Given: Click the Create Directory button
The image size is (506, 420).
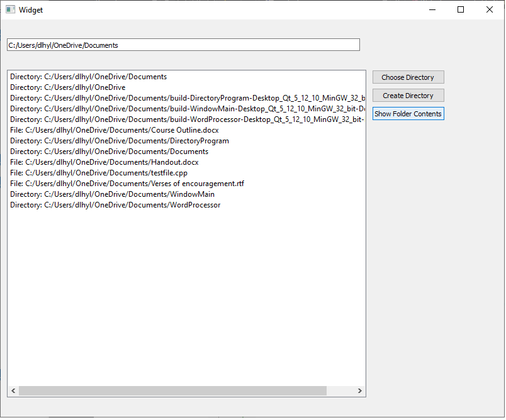Looking at the screenshot, I should pos(408,95).
